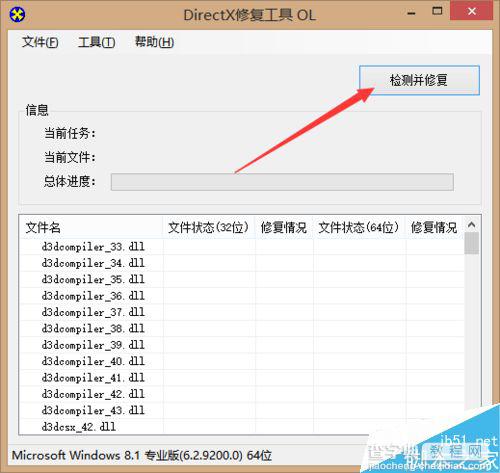Click the 总体进度 progress bar
Viewport: 500px width, 473px height.
point(282,182)
